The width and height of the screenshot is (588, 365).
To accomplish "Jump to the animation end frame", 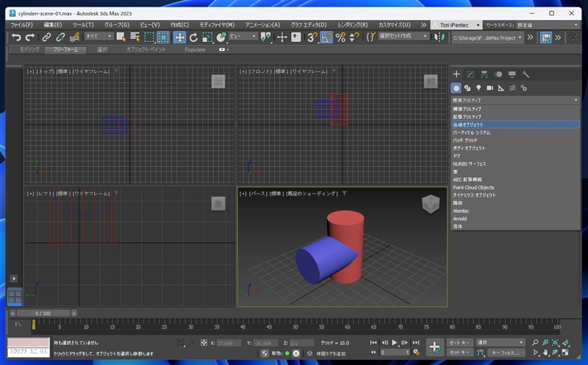I will pyautogui.click(x=416, y=342).
